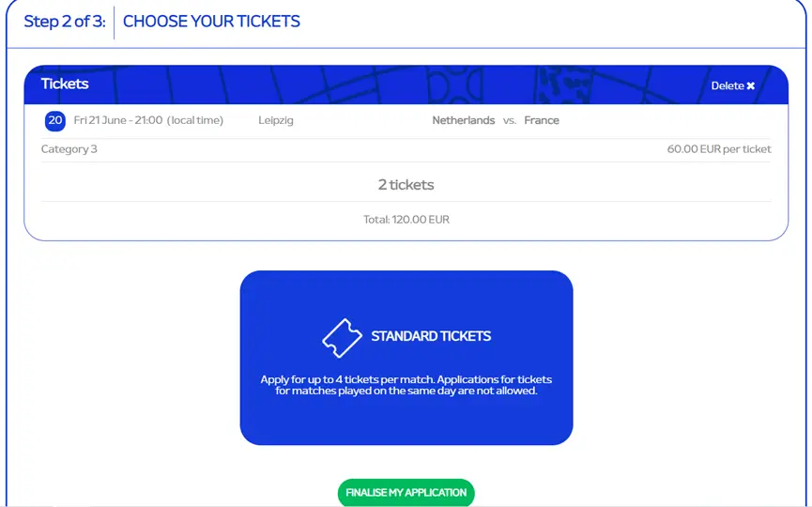Click the Delete X icon

coord(750,86)
